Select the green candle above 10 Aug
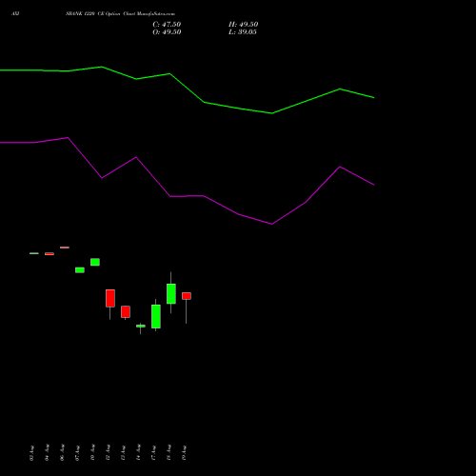The height and width of the screenshot is (476, 476). pos(95,262)
